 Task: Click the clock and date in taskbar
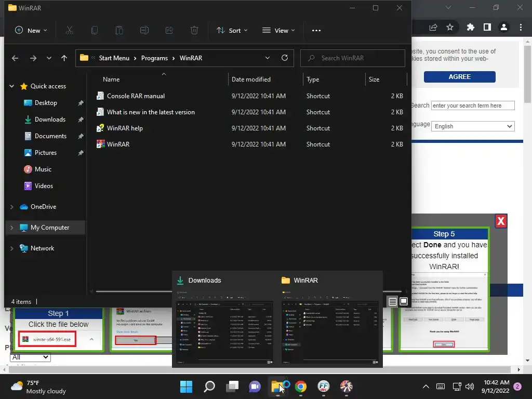[495, 387]
